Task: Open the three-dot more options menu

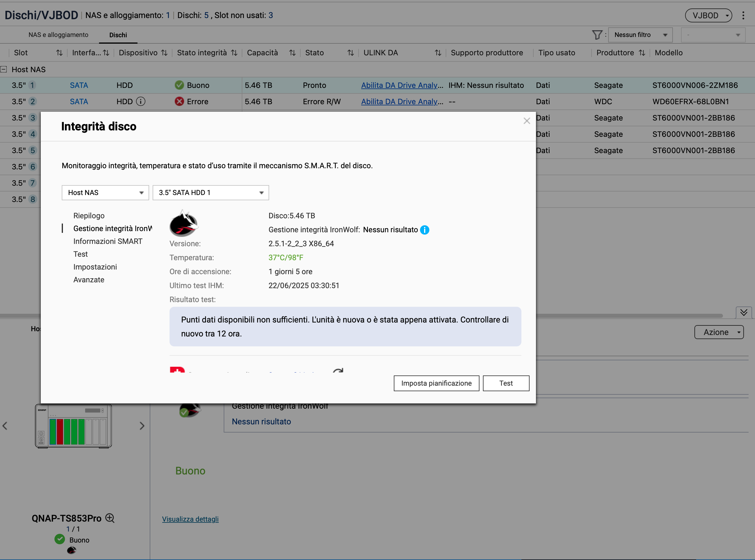Action: 743,15
